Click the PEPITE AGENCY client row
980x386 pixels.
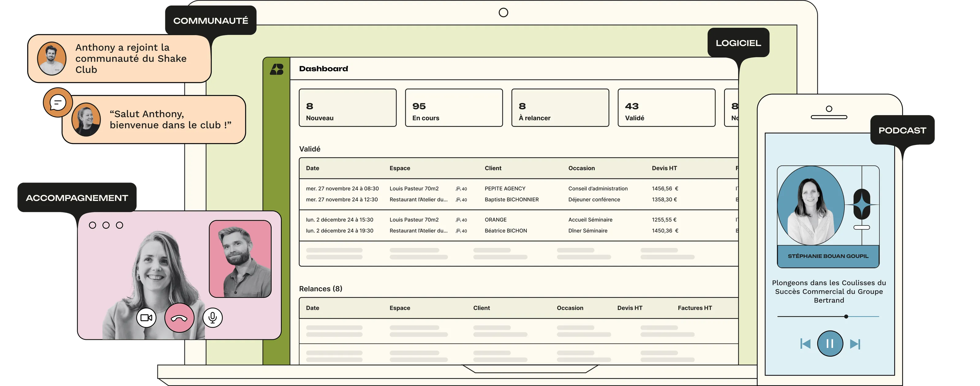coord(505,188)
